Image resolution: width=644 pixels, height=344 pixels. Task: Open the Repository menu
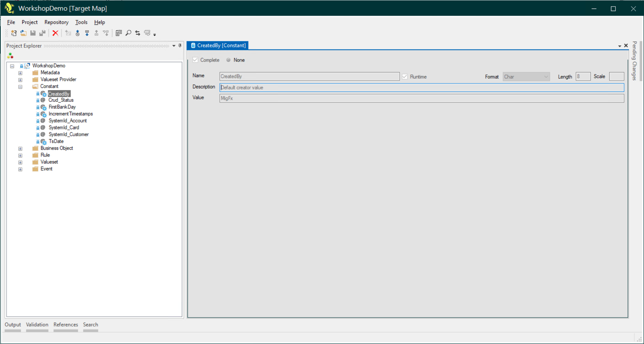[x=56, y=22]
